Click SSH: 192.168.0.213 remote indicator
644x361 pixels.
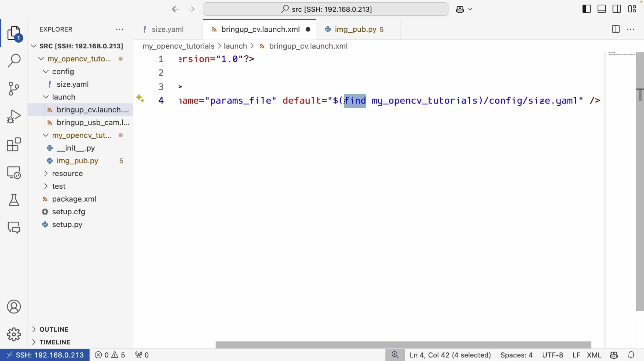point(45,355)
